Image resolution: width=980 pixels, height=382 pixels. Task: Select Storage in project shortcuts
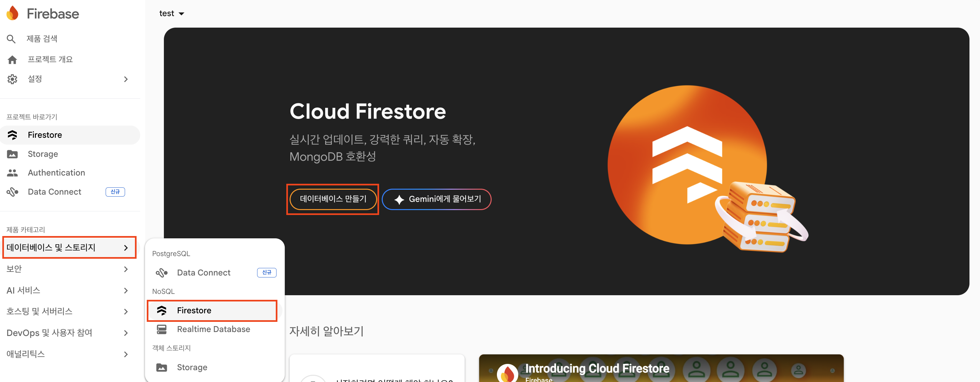tap(70, 154)
